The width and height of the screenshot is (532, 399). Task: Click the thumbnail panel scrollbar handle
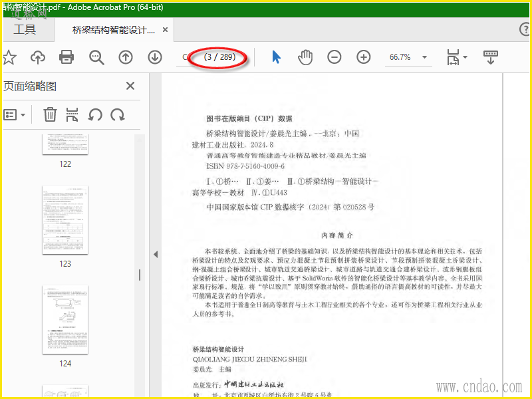[140, 275]
